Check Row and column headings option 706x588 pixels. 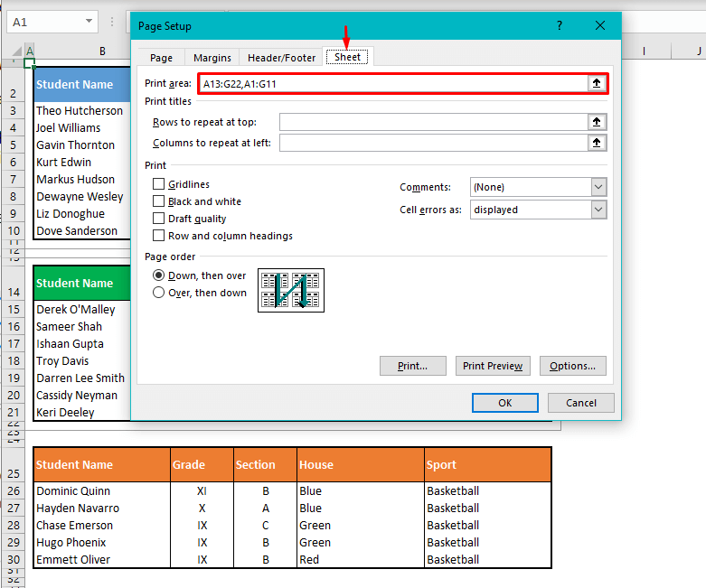pos(158,235)
